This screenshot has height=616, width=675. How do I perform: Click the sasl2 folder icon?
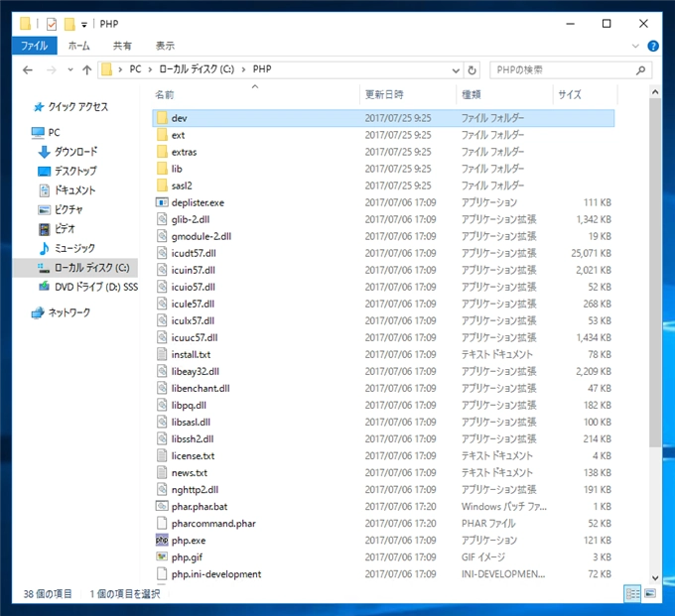(x=162, y=185)
